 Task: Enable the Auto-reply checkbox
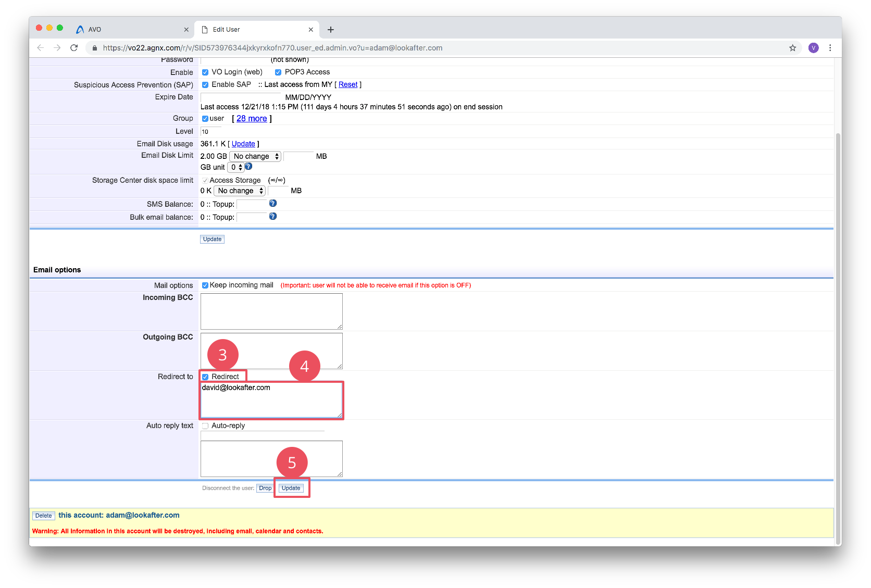tap(205, 426)
